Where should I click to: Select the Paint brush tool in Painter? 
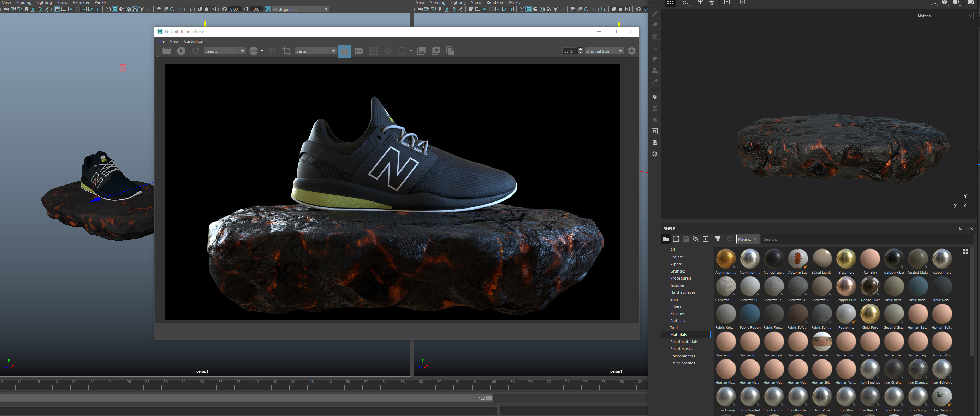click(x=655, y=14)
